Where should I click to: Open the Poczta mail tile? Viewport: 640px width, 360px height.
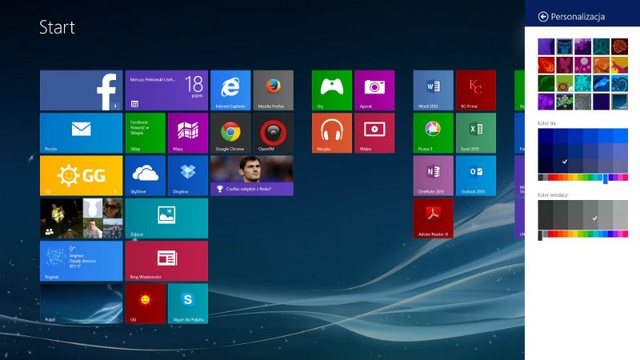pos(81,133)
